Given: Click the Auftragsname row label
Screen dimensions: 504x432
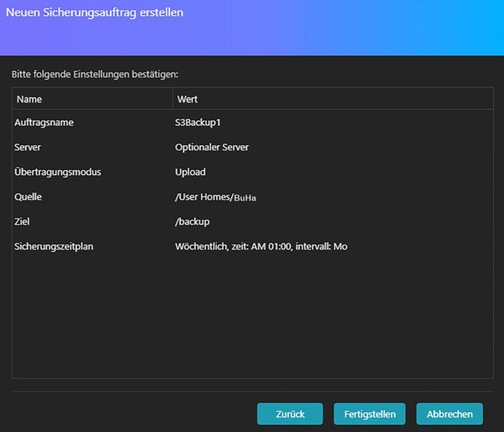Looking at the screenshot, I should [x=44, y=123].
